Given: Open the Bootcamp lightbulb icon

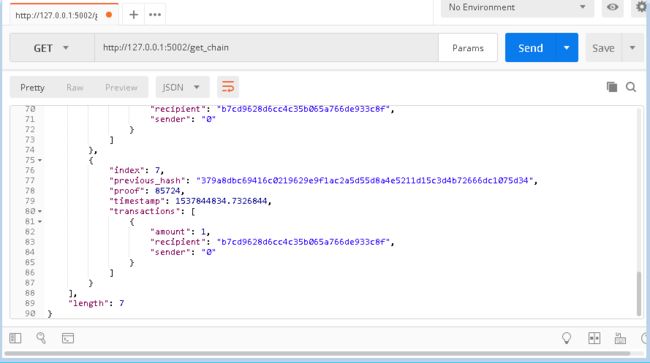Looking at the screenshot, I should pos(566,338).
